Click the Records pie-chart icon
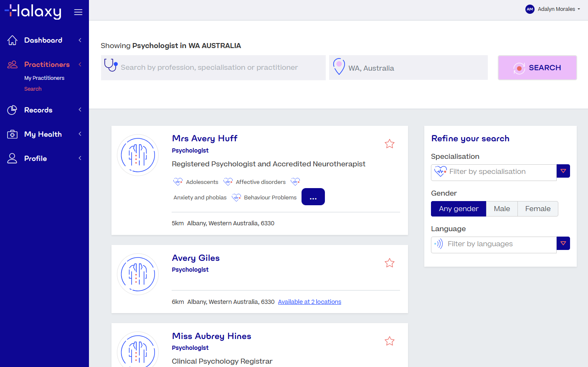The width and height of the screenshot is (588, 367). [x=12, y=110]
